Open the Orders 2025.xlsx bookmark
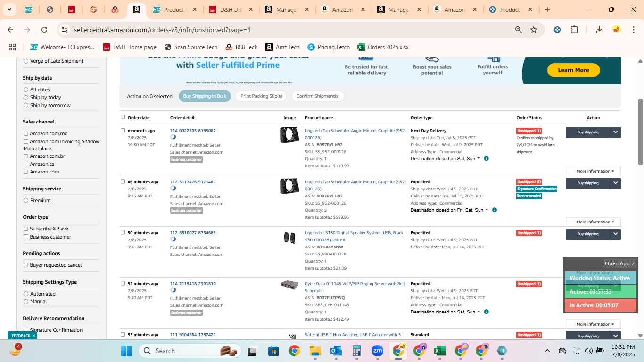Image resolution: width=644 pixels, height=362 pixels. tap(383, 47)
